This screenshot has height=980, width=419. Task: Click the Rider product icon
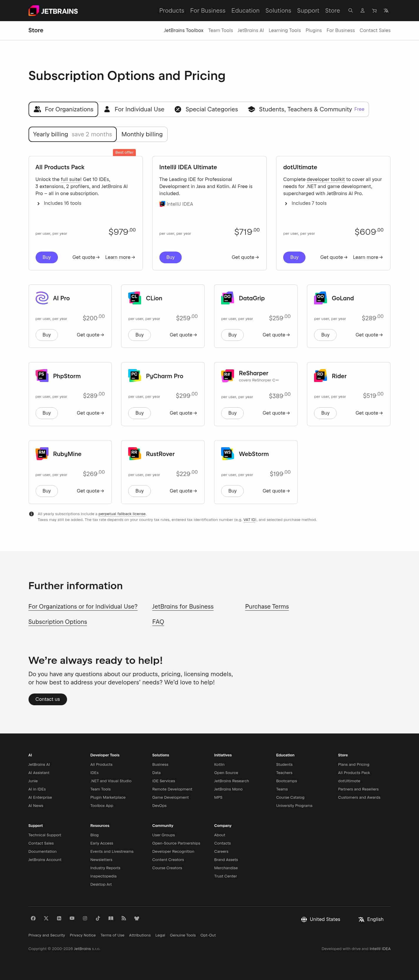tap(320, 376)
